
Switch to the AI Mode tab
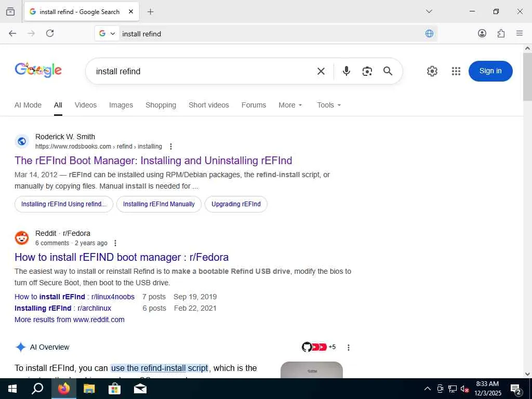pyautogui.click(x=28, y=105)
